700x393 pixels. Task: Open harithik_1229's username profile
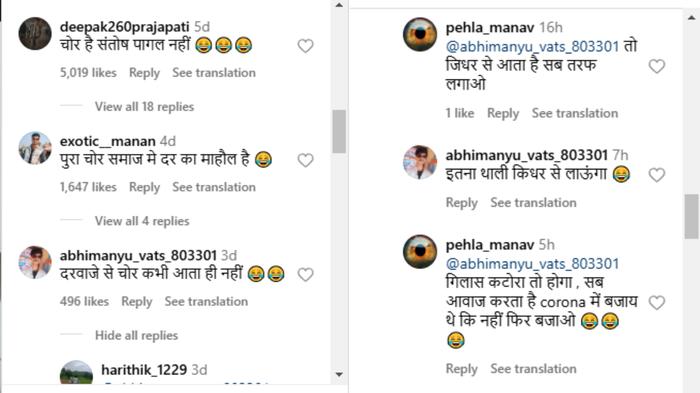[144, 370]
